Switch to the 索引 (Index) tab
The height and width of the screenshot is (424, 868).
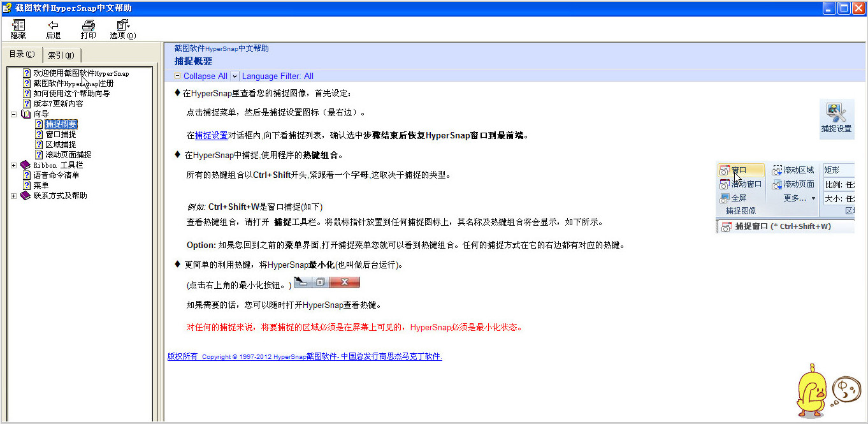[x=61, y=55]
